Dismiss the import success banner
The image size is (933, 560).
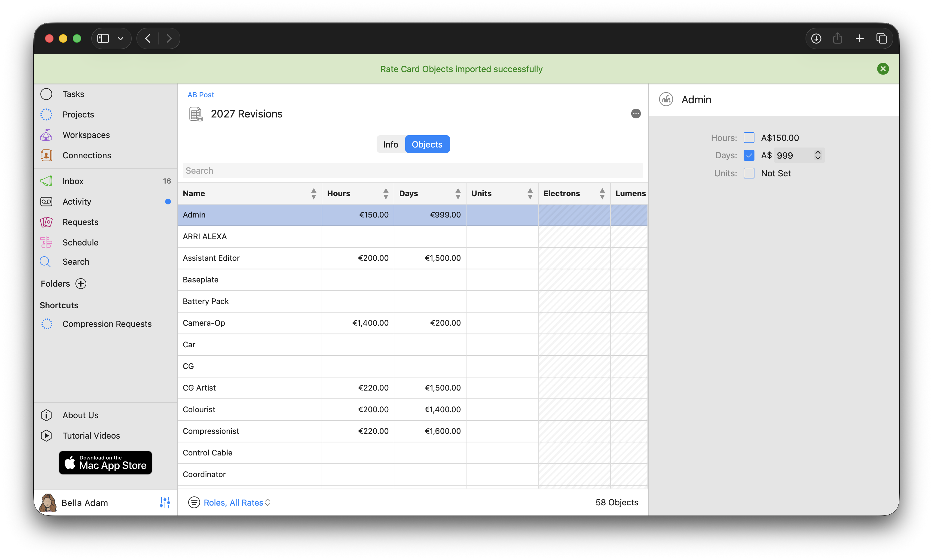pos(883,69)
